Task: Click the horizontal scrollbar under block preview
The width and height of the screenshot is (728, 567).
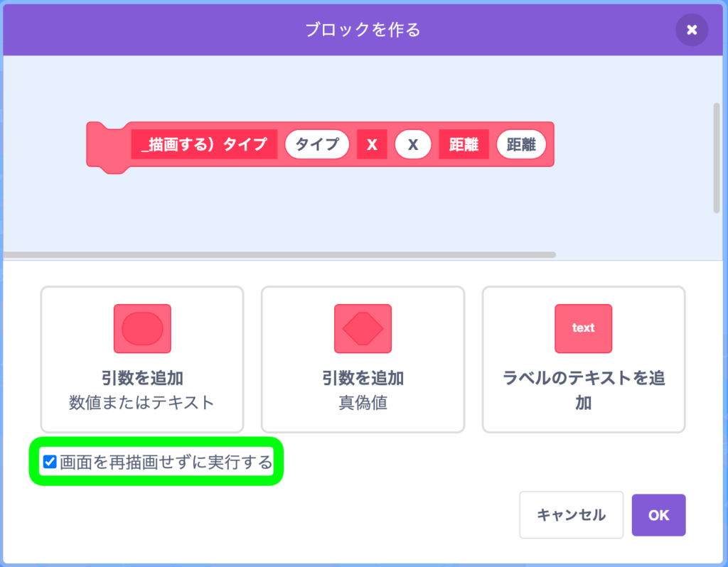Action: click(x=279, y=255)
